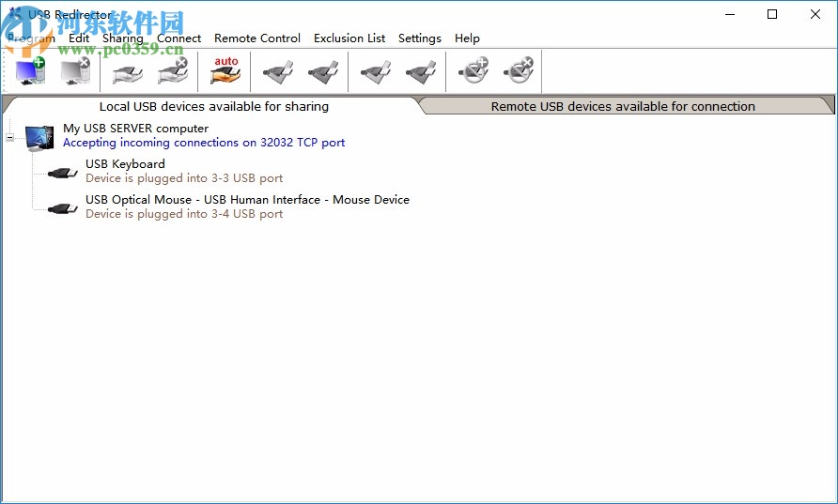The image size is (838, 504).
Task: Click the USB plug icon just left of add-exclusion
Action: click(x=421, y=72)
